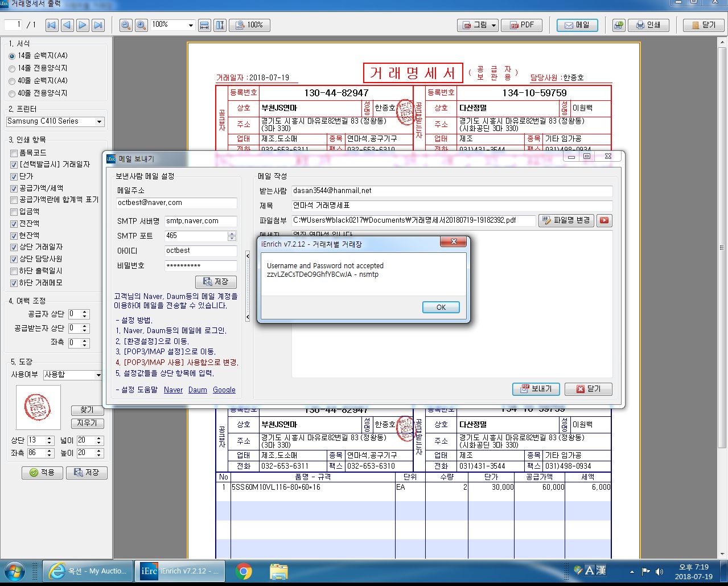
Task: Increase the SMTP port spinner value
Action: 232,233
